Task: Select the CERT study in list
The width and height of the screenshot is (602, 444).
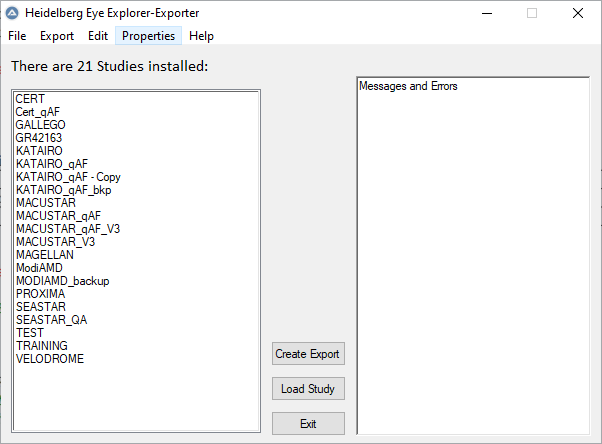Action: (x=30, y=99)
